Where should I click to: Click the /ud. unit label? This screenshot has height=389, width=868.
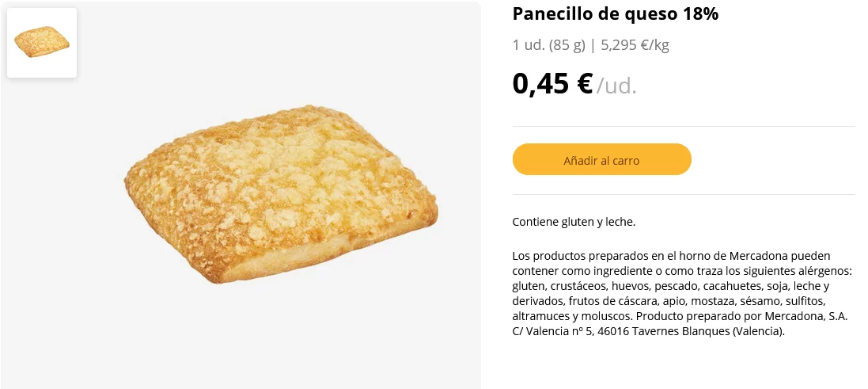(616, 86)
